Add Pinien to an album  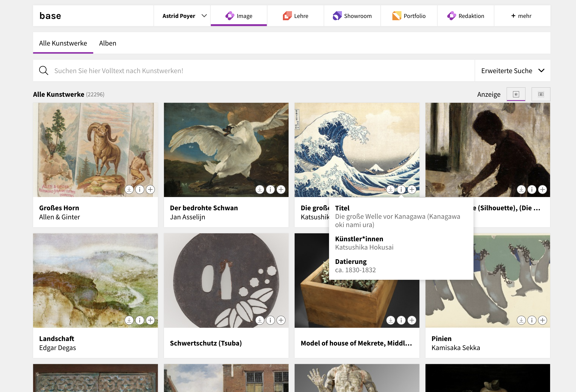click(x=543, y=320)
